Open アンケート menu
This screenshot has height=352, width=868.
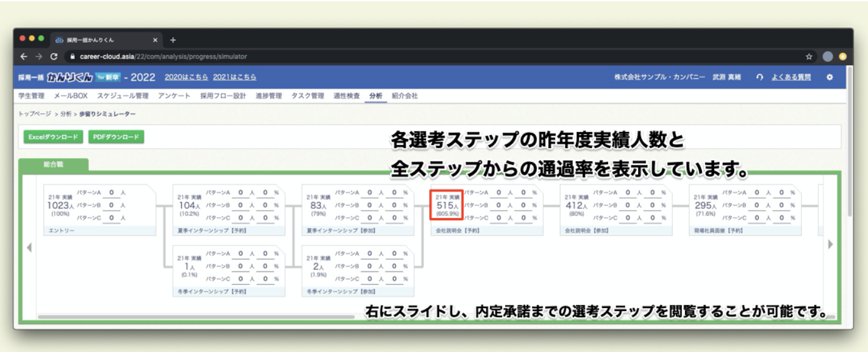[174, 96]
